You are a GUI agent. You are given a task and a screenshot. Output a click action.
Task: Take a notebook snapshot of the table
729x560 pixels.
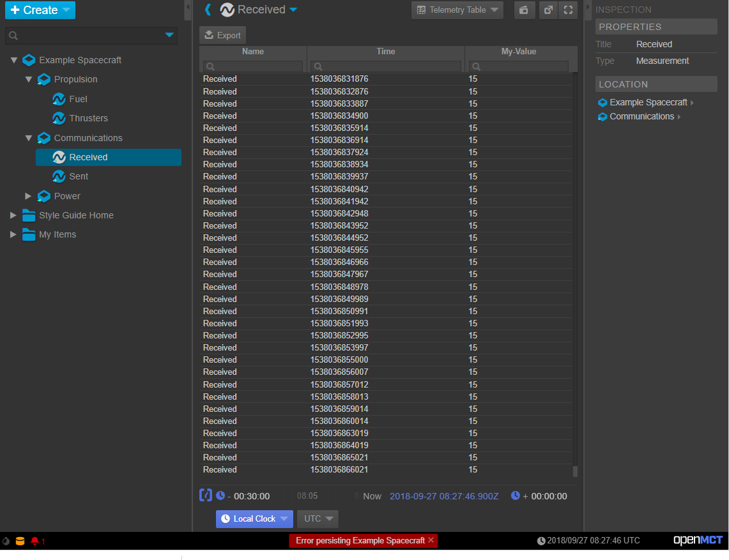tap(525, 10)
